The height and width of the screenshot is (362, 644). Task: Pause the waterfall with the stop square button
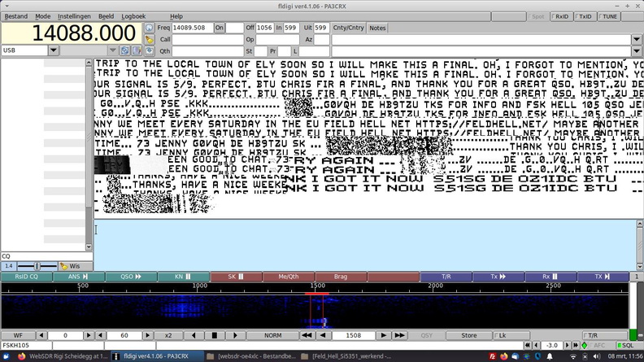click(x=214, y=335)
